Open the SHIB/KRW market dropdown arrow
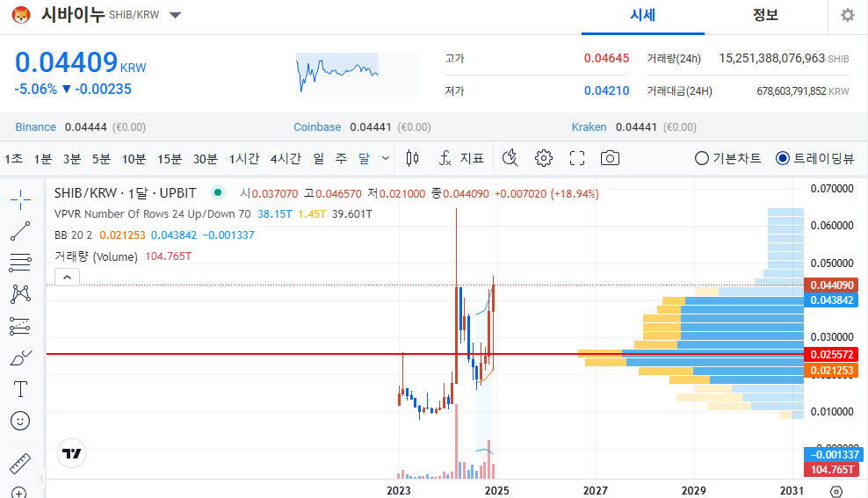 [176, 16]
